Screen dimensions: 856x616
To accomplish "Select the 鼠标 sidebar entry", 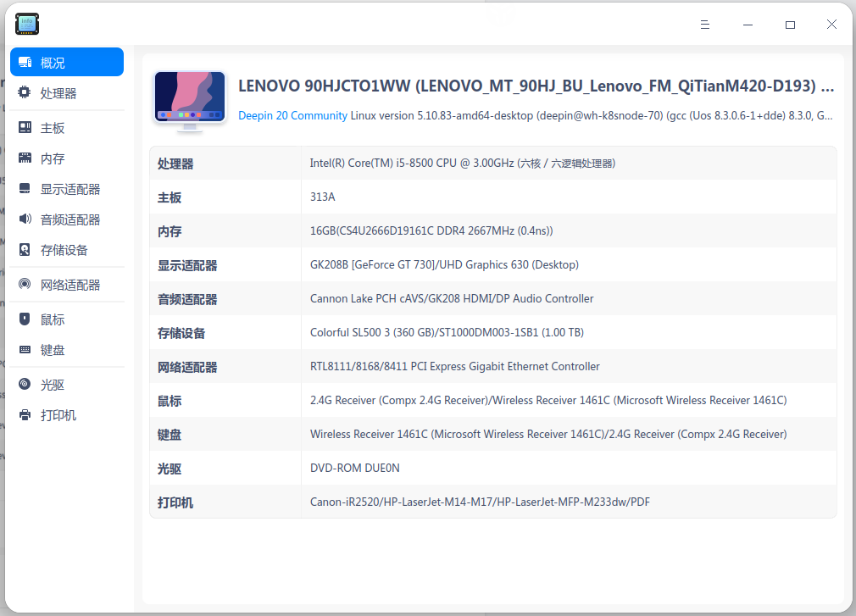I will (x=67, y=319).
